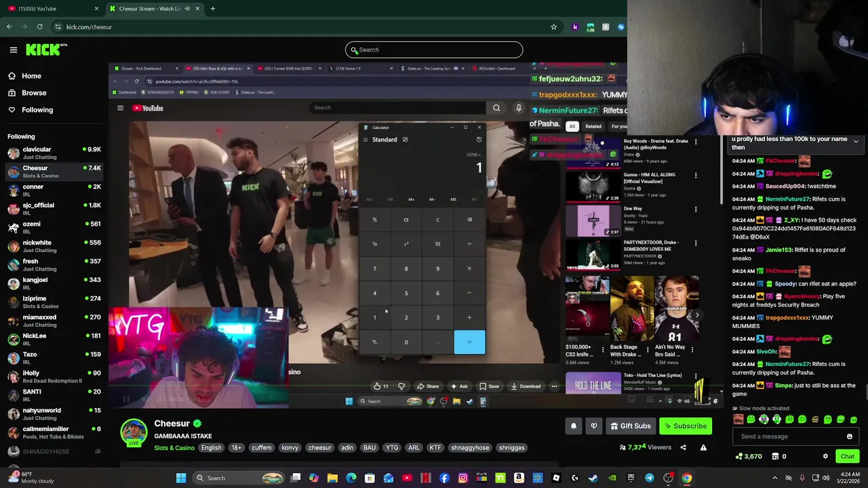The width and height of the screenshot is (868, 488).
Task: Open the Gift Subs option
Action: pos(630,426)
